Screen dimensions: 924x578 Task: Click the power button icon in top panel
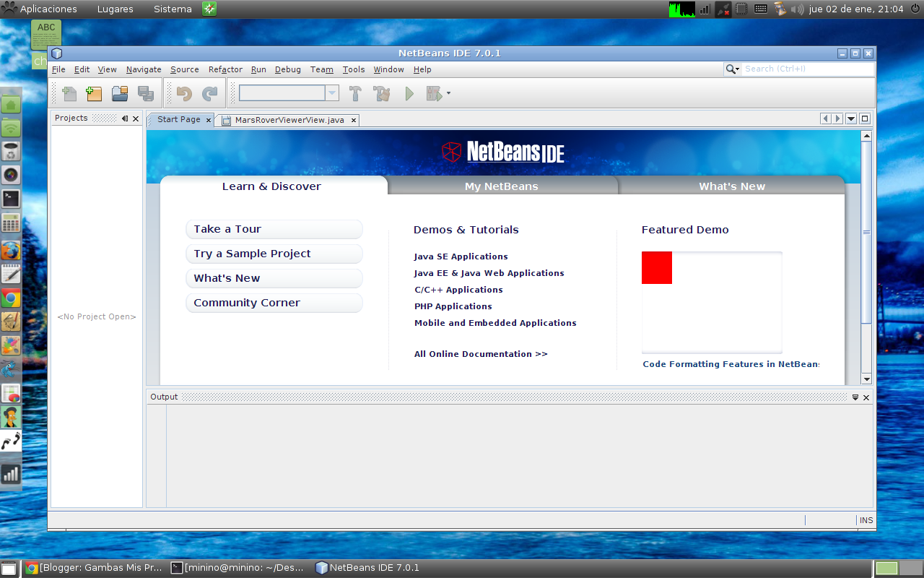[915, 9]
